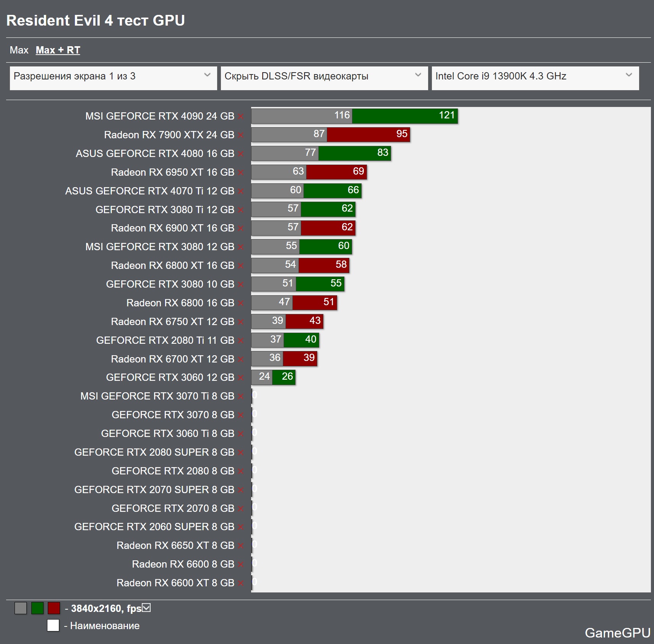This screenshot has width=654, height=644.
Task: Remove Radeon RX 6600 XT 8 GB X icon
Action: pos(241,583)
